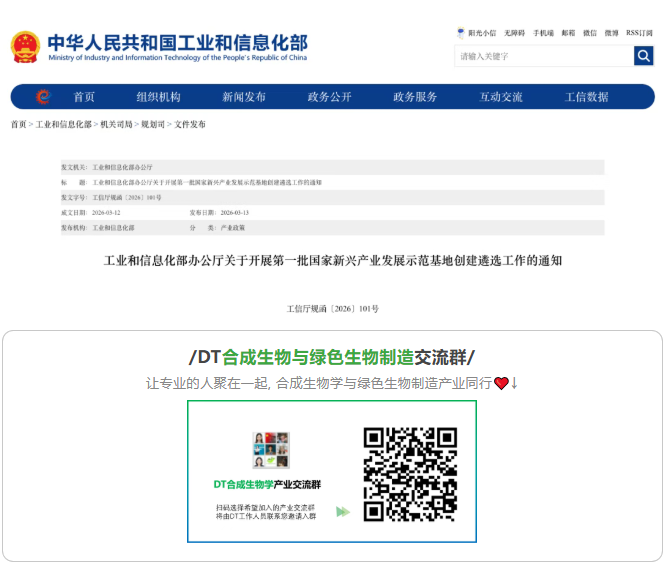Image resolution: width=665 pixels, height=579 pixels.
Task: Open the 首页 navigation tab
Action: 84,97
